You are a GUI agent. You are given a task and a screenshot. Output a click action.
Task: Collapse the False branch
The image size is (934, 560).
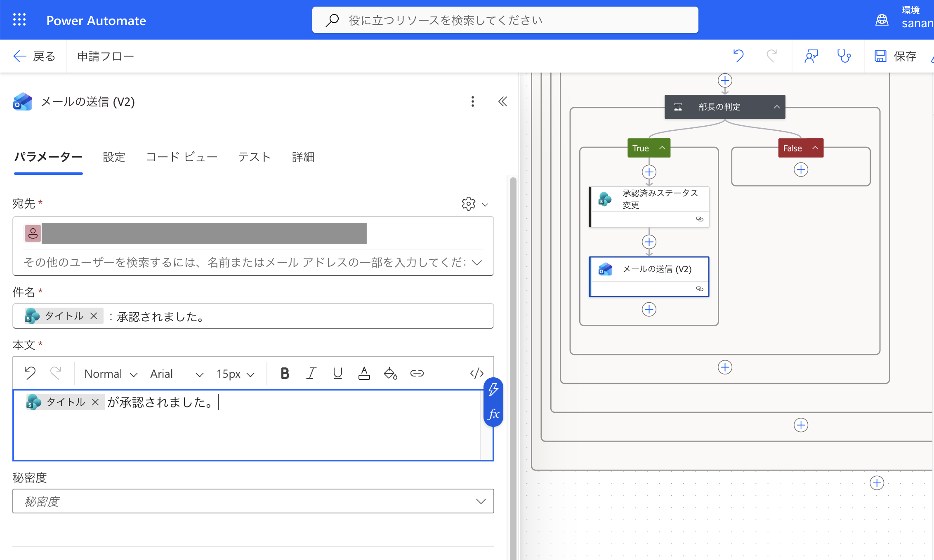point(815,148)
